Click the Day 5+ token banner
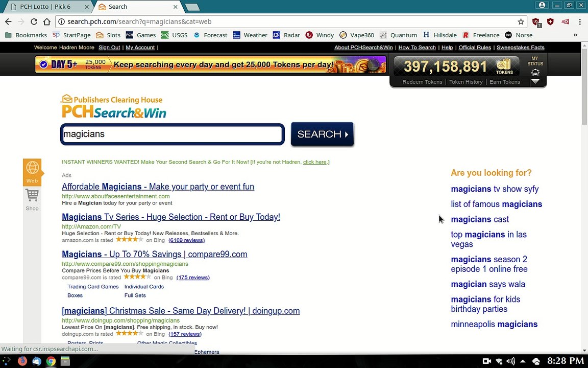This screenshot has height=368, width=588. (210, 64)
